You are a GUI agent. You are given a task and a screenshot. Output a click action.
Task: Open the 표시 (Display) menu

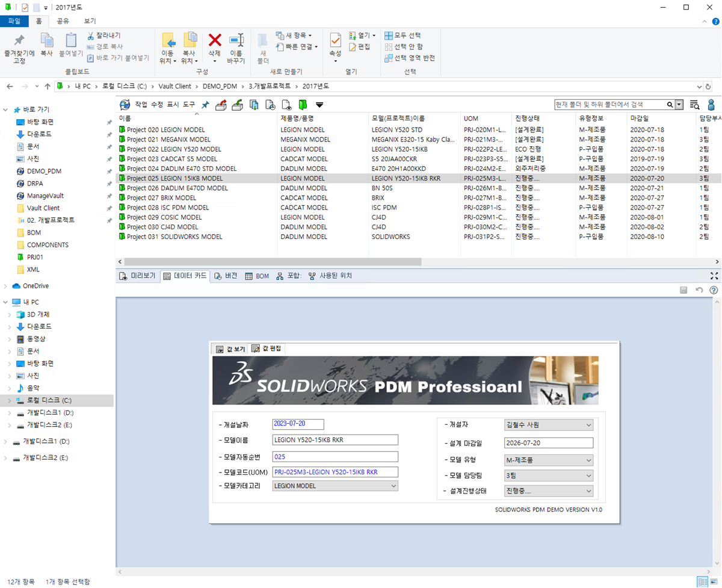(173, 105)
